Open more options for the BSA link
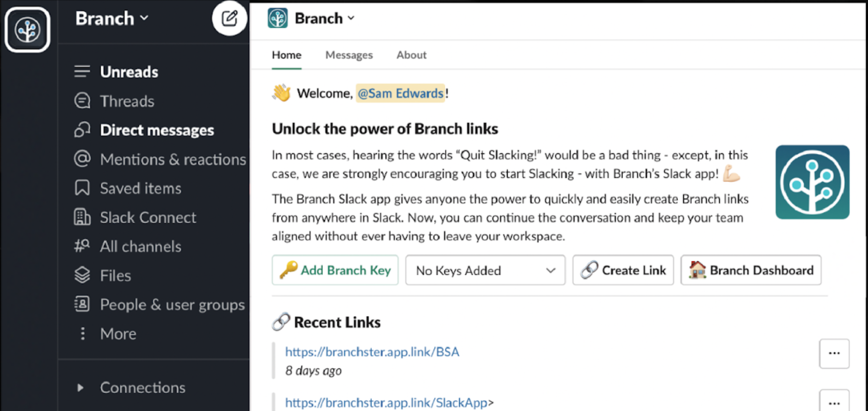The width and height of the screenshot is (868, 411). point(834,354)
